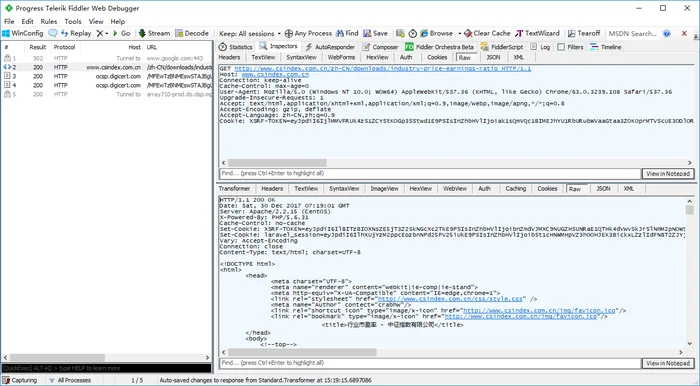Viewport: 700px width, 386px height.
Task: Open Fiddler Orchestra Beta tab
Action: [x=440, y=47]
